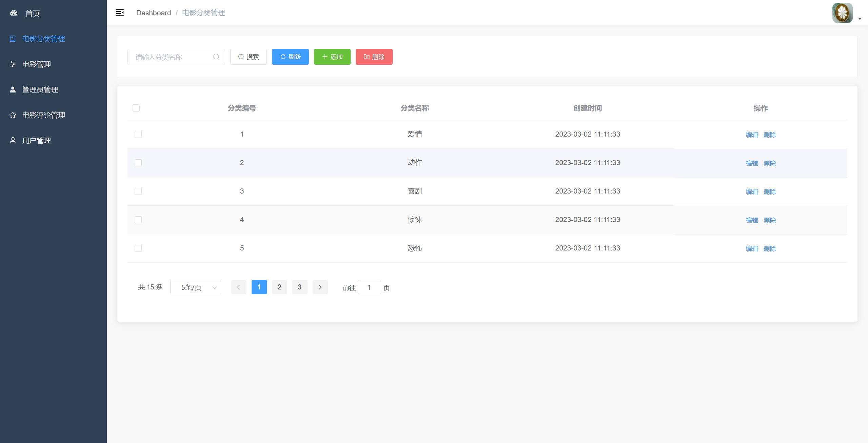The height and width of the screenshot is (443, 868).
Task: Click the sliders icon next to 电影管理
Action: 13,64
